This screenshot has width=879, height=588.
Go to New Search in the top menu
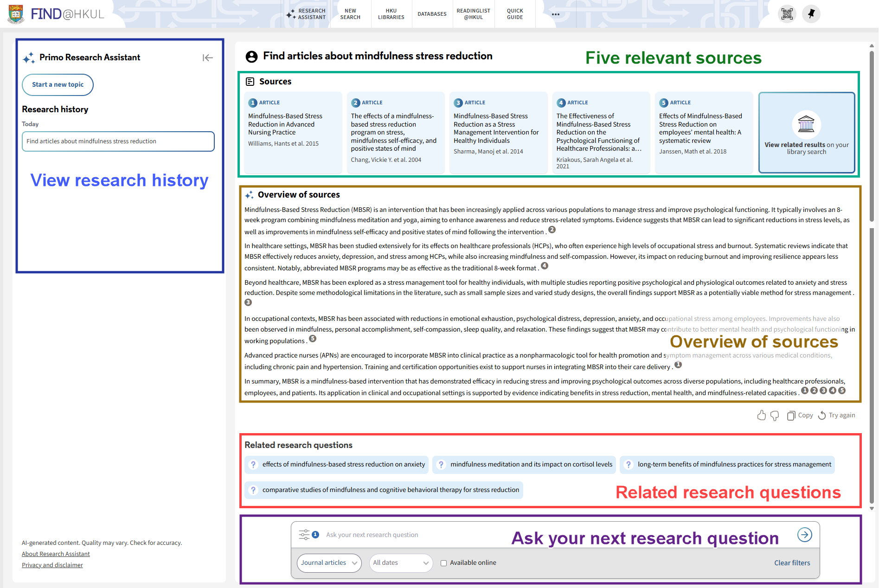350,14
